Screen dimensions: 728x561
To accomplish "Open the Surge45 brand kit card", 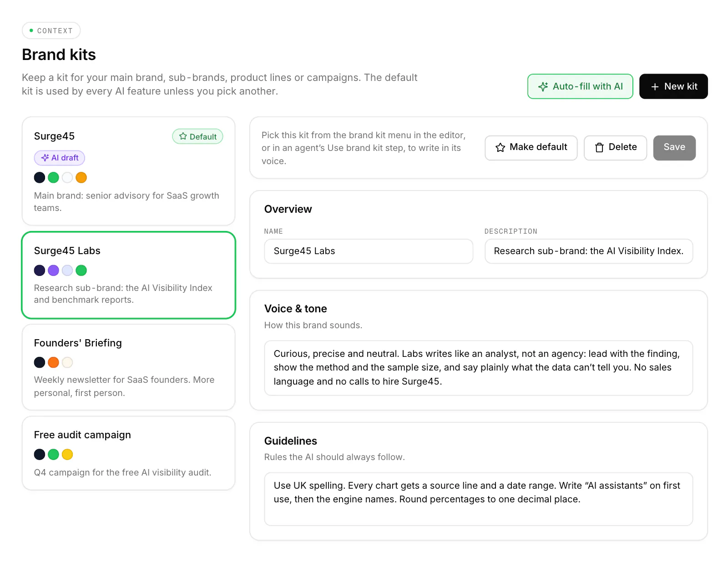I will click(x=129, y=171).
